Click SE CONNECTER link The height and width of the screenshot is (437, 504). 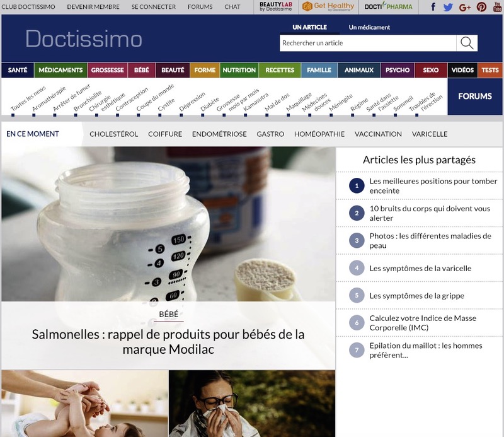tap(154, 7)
